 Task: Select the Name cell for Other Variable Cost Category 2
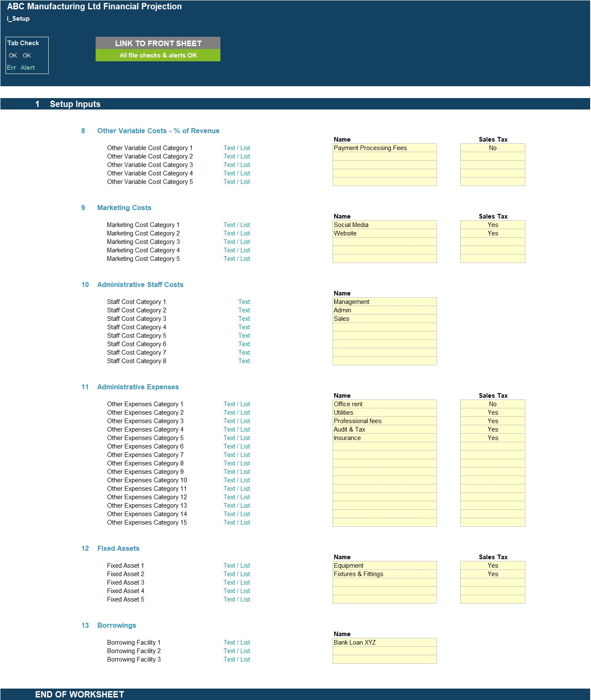point(385,156)
